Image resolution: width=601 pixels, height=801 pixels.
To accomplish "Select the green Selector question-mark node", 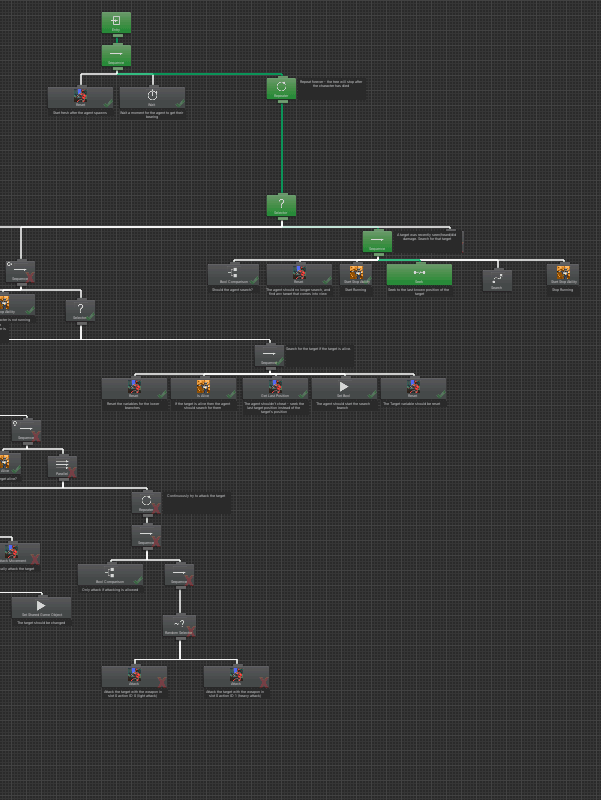I will point(281,206).
